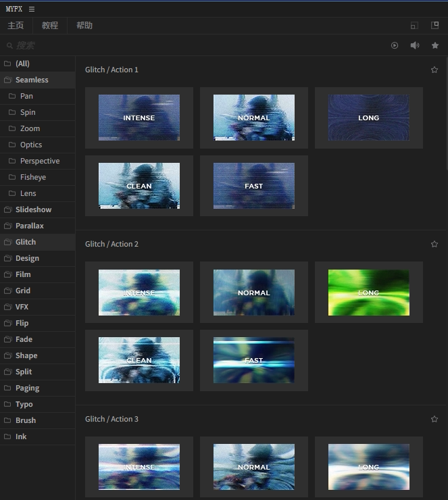Image resolution: width=448 pixels, height=500 pixels.
Task: Open the Fade category folder
Action: [38, 339]
